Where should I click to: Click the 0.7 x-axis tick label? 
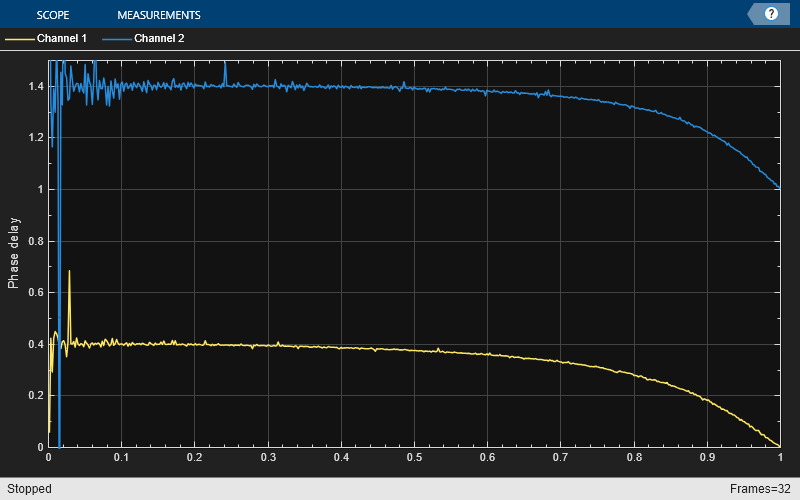pyautogui.click(x=560, y=457)
